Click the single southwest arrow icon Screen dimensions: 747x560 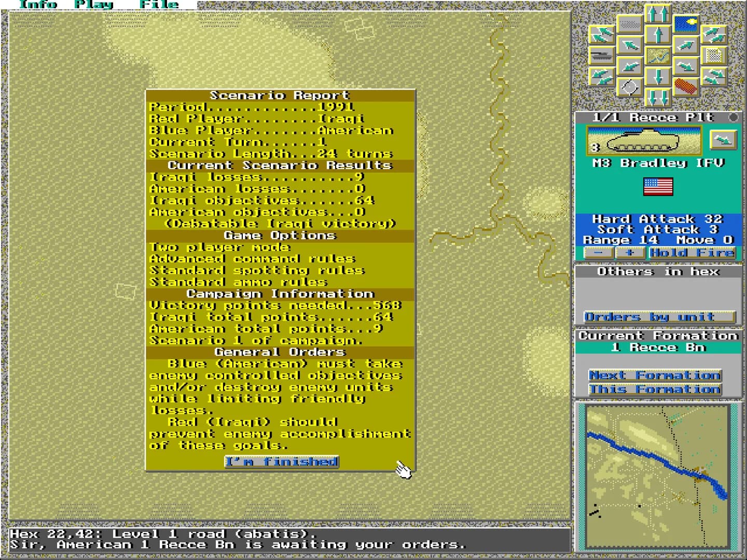pos(630,66)
